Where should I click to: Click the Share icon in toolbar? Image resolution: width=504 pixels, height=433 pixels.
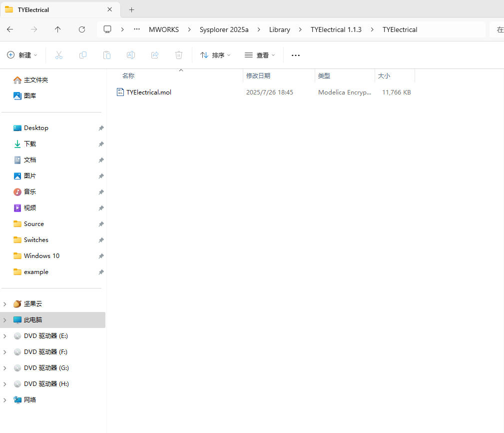pyautogui.click(x=155, y=55)
